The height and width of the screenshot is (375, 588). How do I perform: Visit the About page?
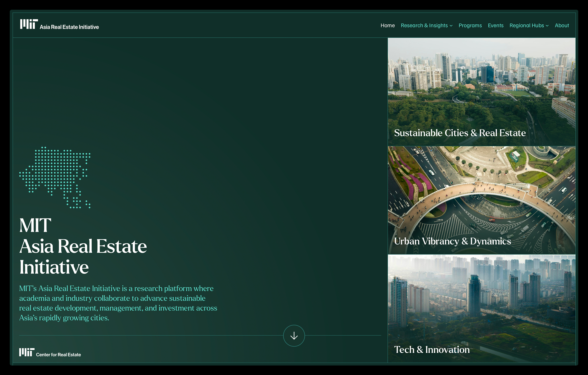(x=562, y=26)
